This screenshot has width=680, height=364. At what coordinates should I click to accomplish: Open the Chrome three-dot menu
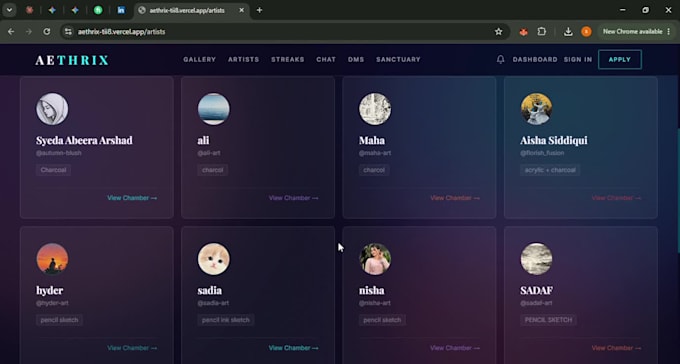point(669,32)
